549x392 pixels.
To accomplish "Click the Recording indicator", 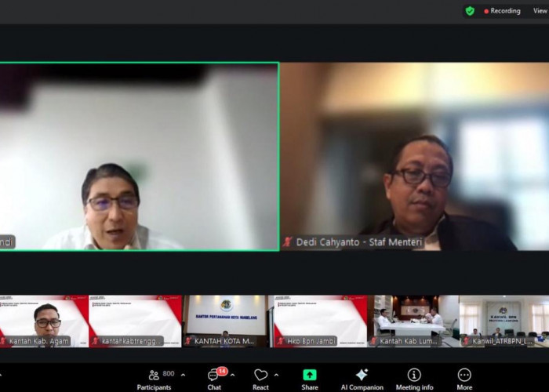I will 502,11.
